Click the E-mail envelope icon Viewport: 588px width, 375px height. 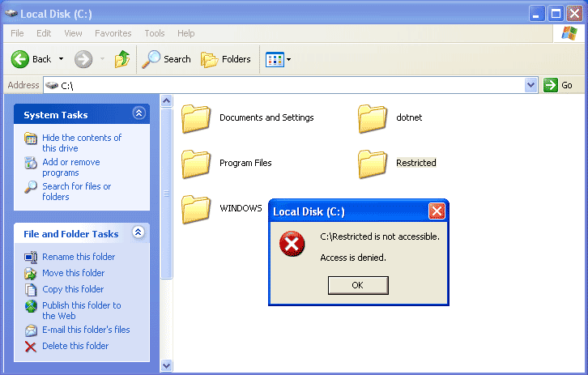pyautogui.click(x=31, y=330)
